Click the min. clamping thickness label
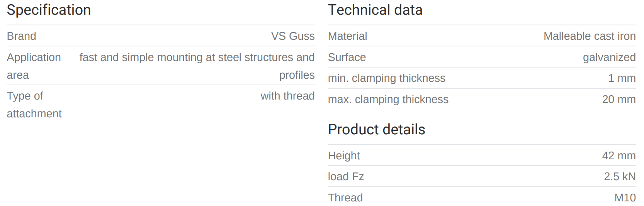 point(386,78)
